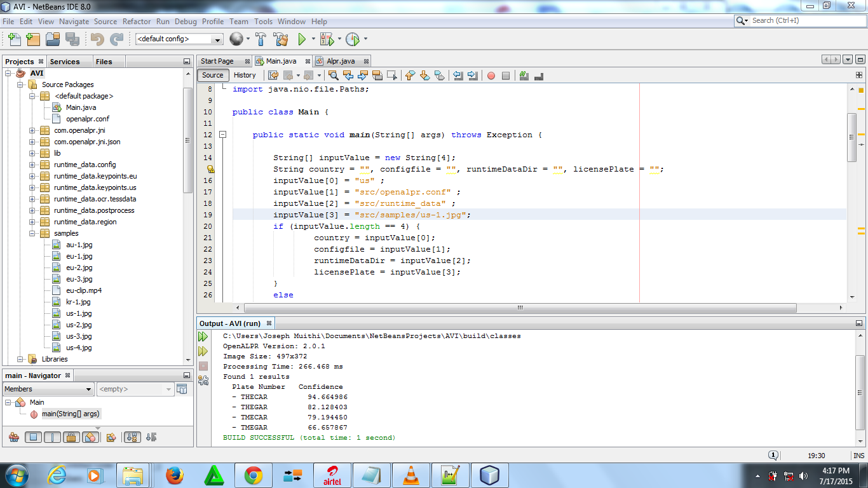Click the Profile Project toolbar icon

(353, 39)
